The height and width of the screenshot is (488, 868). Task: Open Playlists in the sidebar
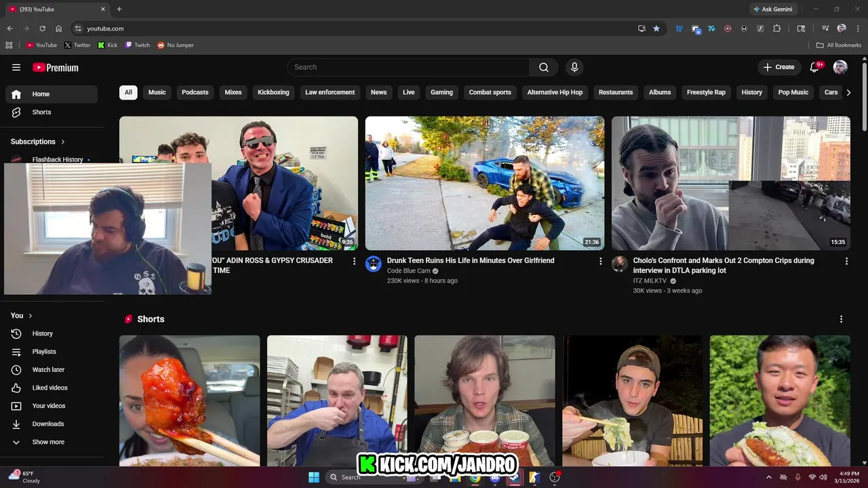[x=52, y=352]
